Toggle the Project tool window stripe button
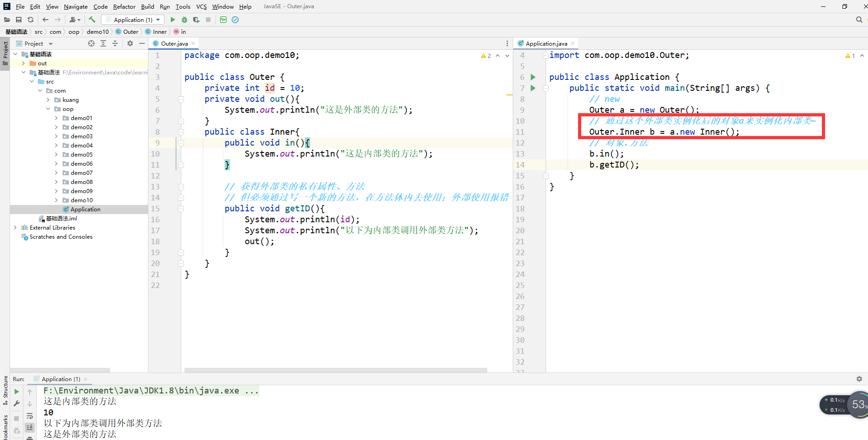The image size is (868, 440). coord(5,53)
